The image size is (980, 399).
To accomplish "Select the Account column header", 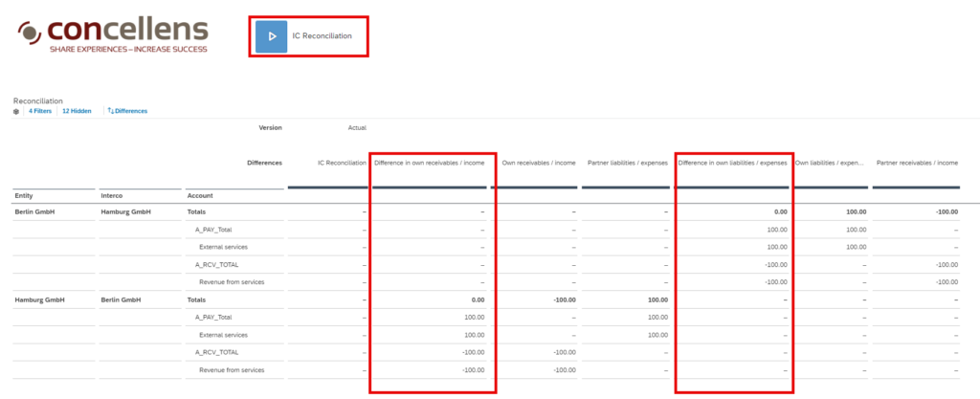I will coord(200,195).
